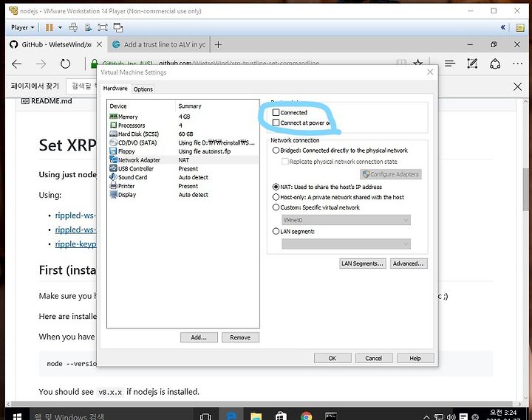Open File Explorer from taskbar
Viewport: 532px width, 420px height.
coord(256,416)
